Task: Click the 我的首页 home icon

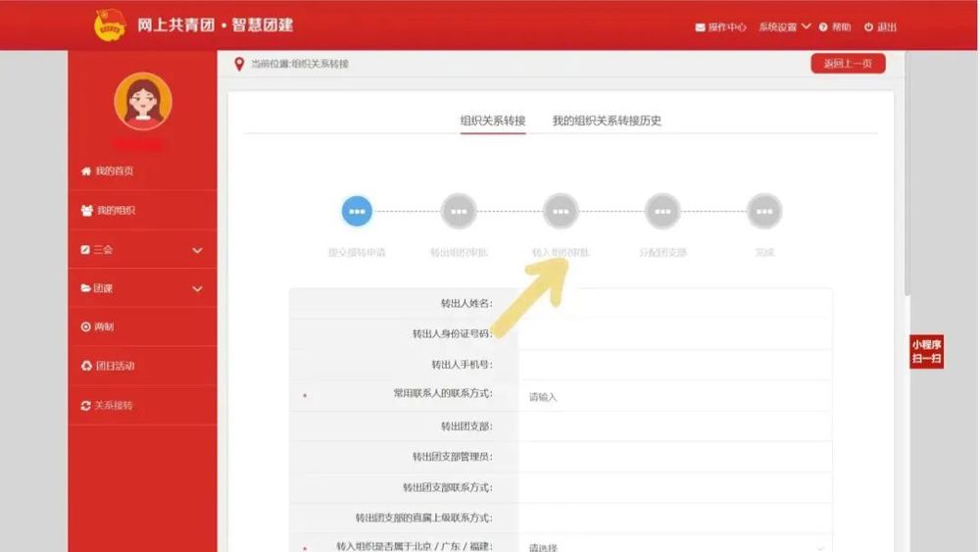Action: 86,171
